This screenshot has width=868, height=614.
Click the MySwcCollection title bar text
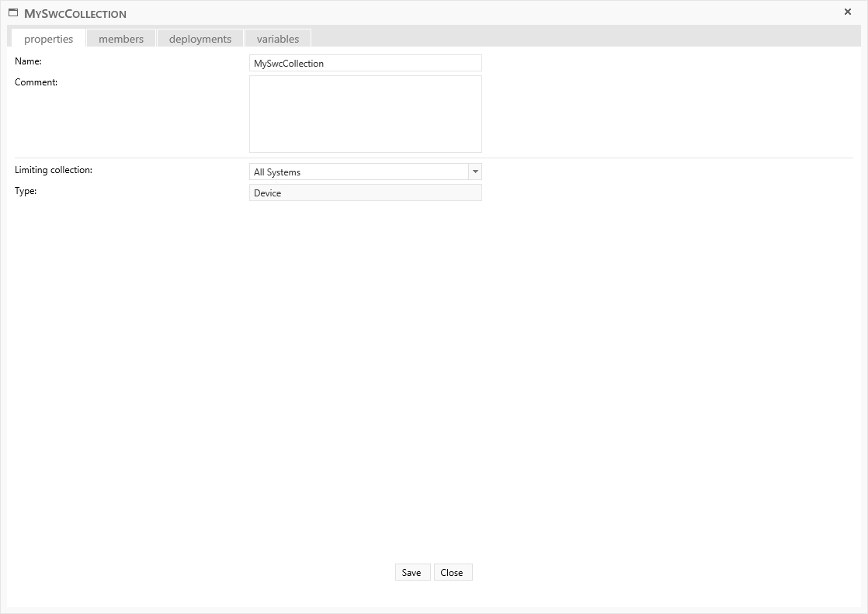[75, 13]
